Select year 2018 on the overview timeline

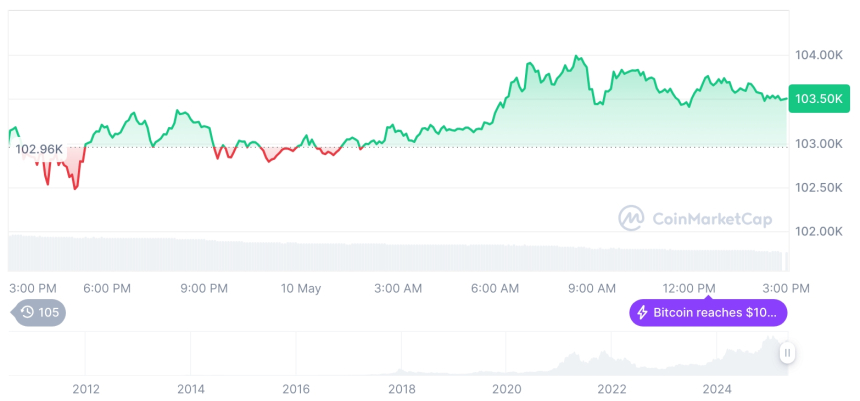pos(401,388)
